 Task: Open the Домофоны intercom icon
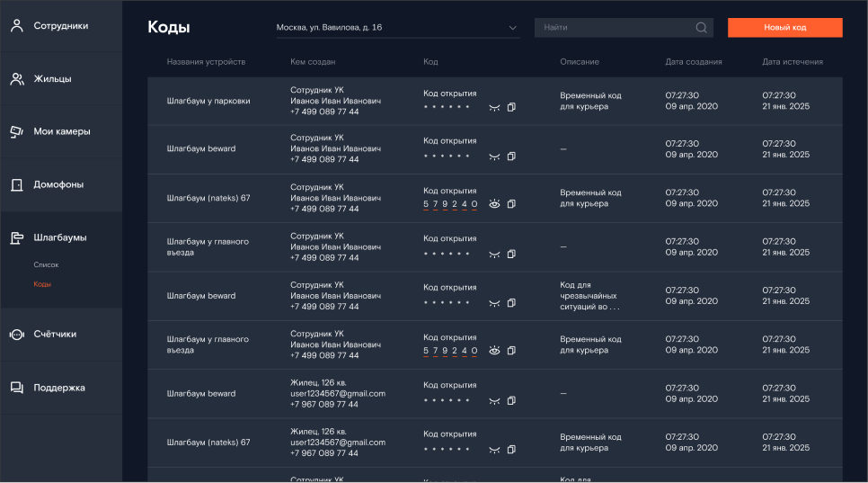click(x=17, y=185)
